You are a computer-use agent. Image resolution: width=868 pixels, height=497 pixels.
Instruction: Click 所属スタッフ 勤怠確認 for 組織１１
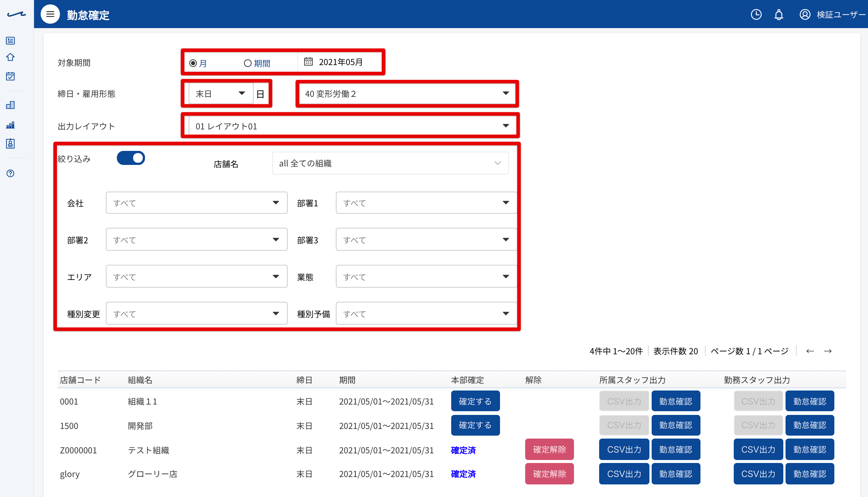pyautogui.click(x=676, y=401)
